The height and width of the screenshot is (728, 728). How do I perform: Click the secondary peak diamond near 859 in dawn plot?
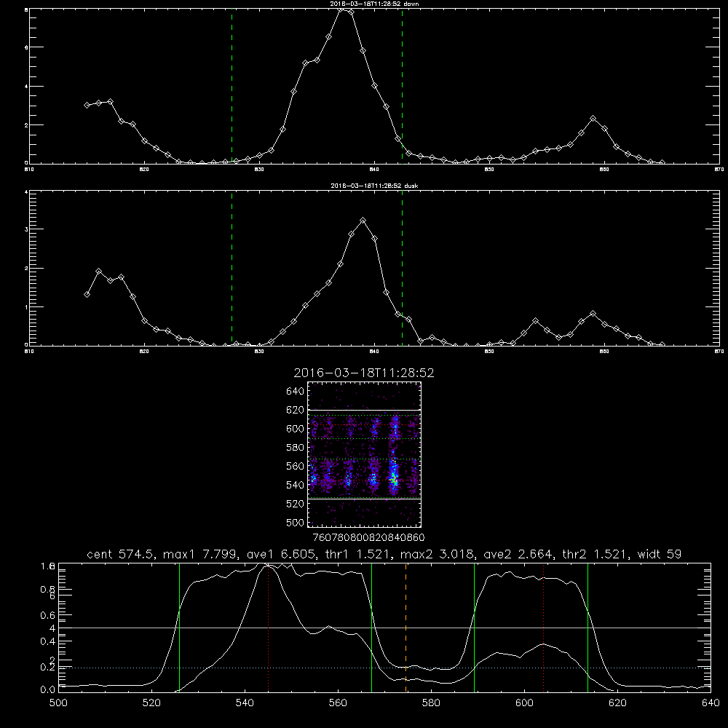[x=593, y=119]
